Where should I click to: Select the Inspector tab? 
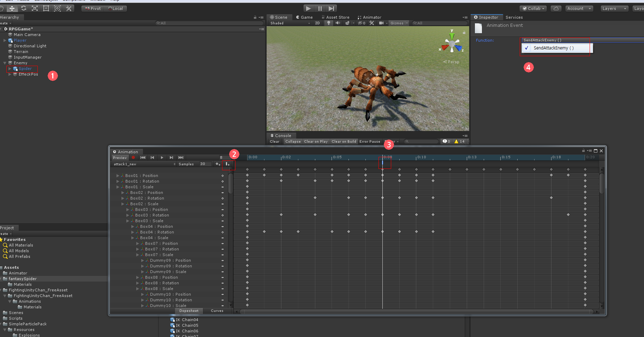[486, 17]
